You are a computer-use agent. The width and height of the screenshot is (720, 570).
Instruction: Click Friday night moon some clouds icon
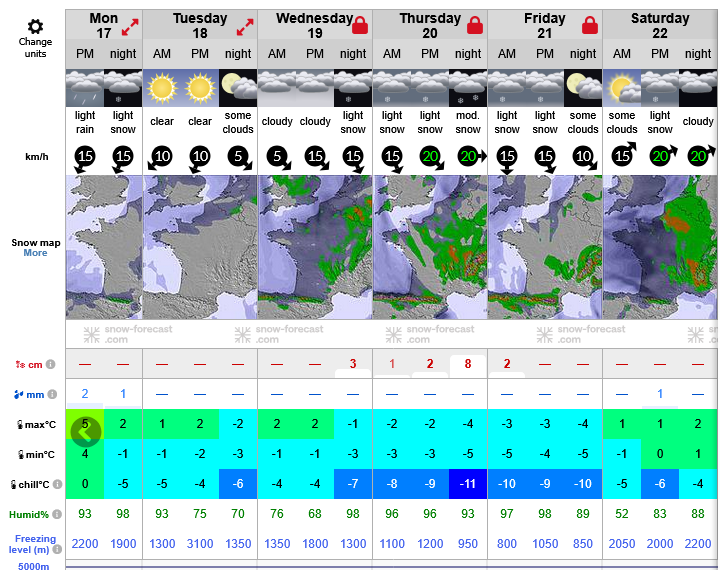(583, 88)
